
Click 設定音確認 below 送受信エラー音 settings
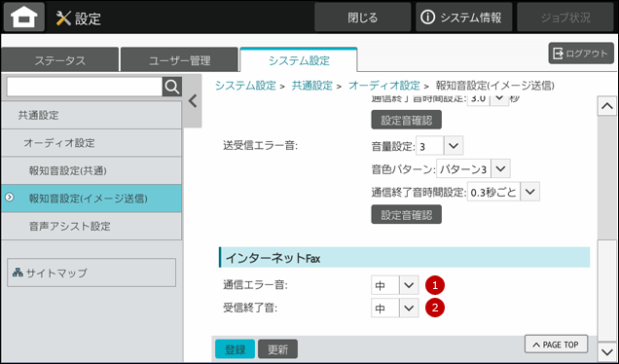[406, 214]
